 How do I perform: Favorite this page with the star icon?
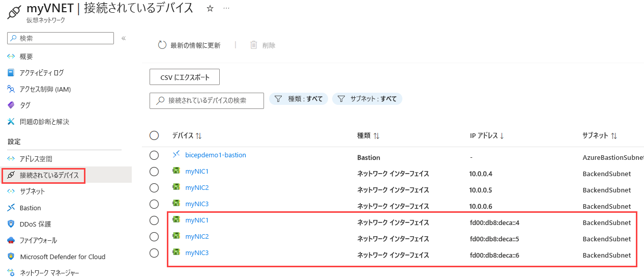210,9
